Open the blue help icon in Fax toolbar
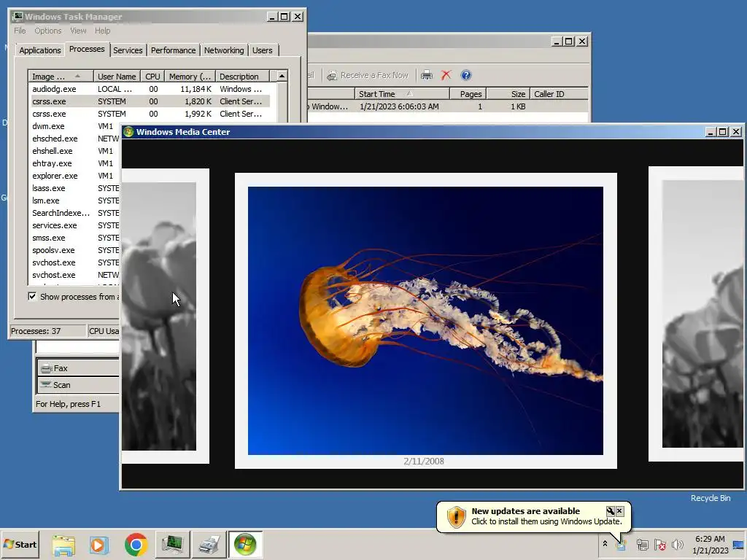Viewport: 747px width, 560px height. [x=466, y=75]
